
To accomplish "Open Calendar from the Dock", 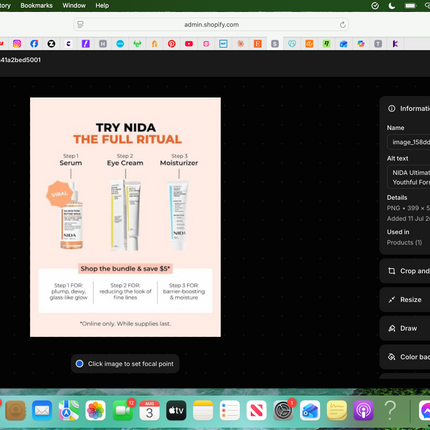I will [x=149, y=411].
